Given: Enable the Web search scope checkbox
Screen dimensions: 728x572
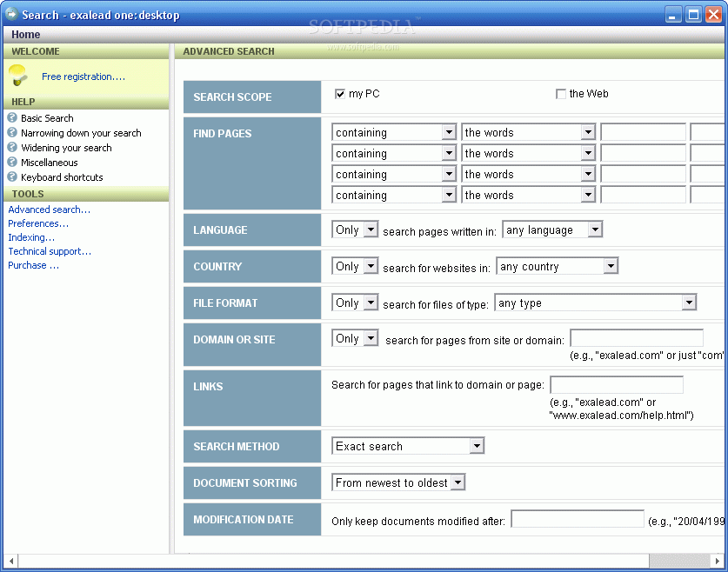Looking at the screenshot, I should (561, 94).
